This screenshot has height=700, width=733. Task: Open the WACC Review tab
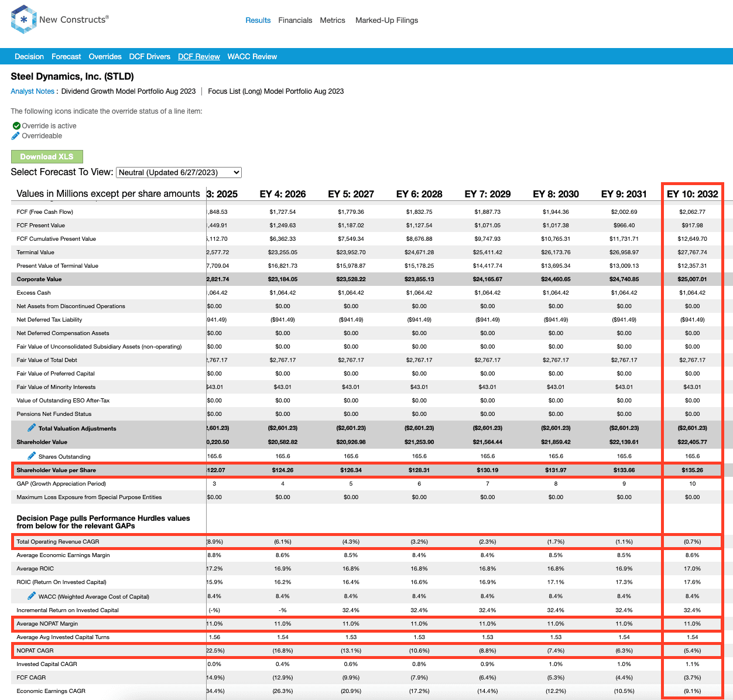tap(252, 57)
